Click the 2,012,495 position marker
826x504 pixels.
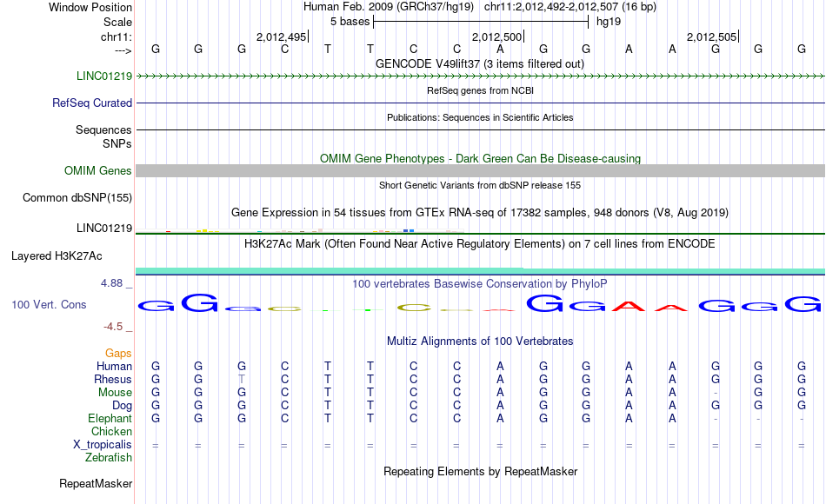pos(282,36)
